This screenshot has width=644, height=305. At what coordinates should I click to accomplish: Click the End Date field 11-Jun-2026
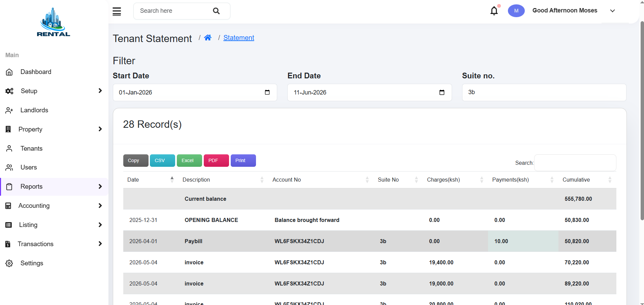tap(369, 92)
